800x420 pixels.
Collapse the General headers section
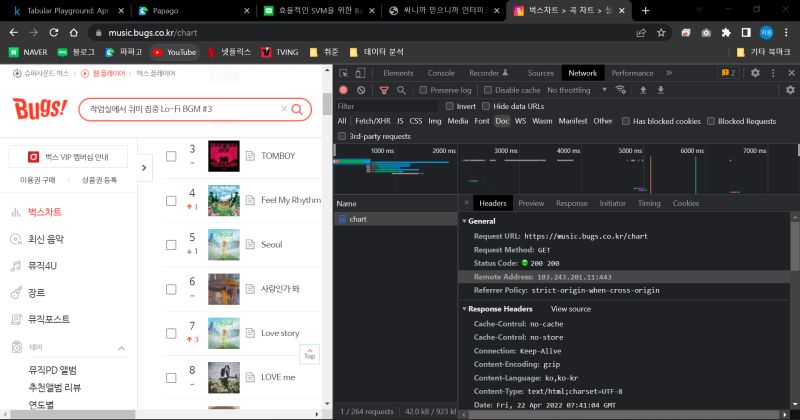pyautogui.click(x=464, y=221)
